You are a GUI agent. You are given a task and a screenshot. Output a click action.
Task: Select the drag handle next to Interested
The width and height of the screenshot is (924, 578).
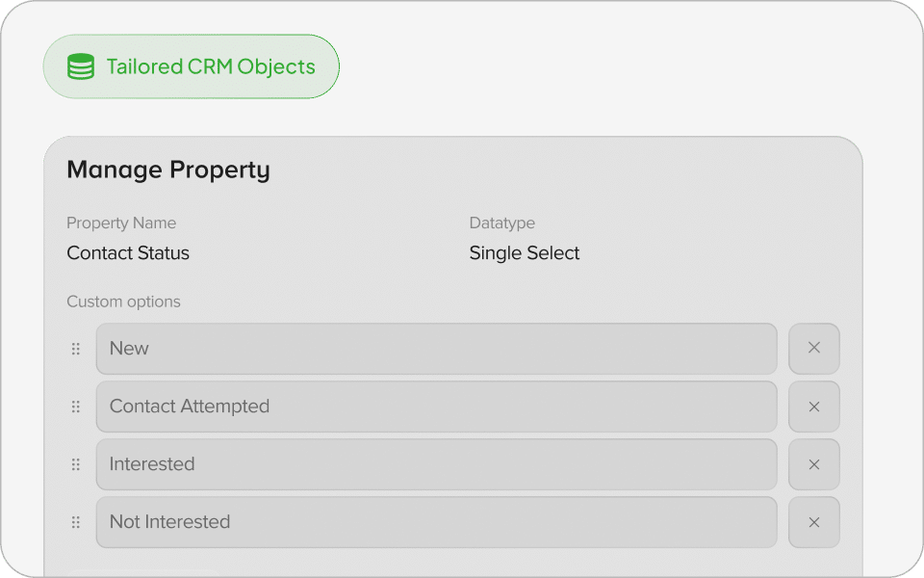76,464
